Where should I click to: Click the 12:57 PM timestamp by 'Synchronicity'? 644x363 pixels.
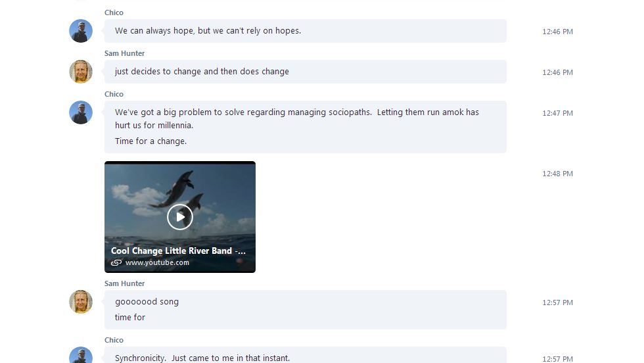[557, 359]
